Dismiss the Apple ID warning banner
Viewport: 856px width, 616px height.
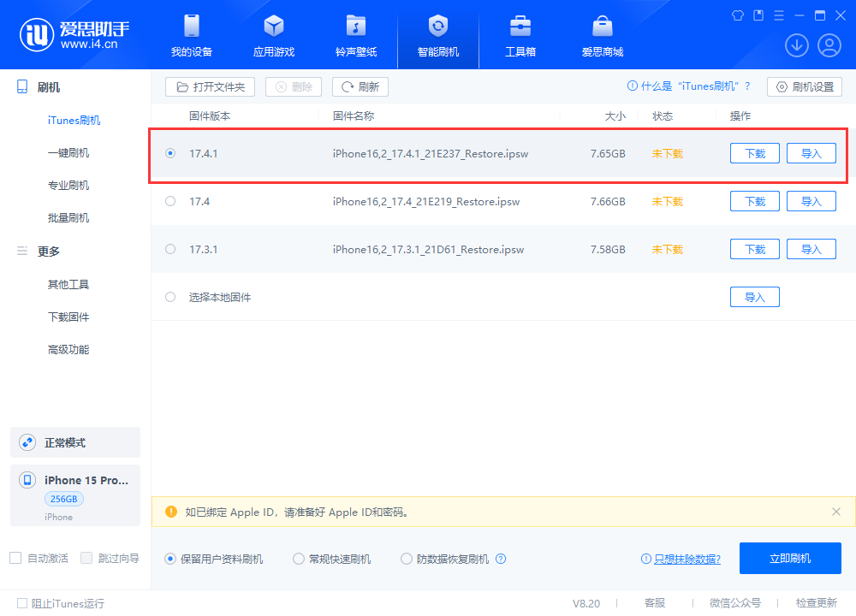tap(836, 512)
